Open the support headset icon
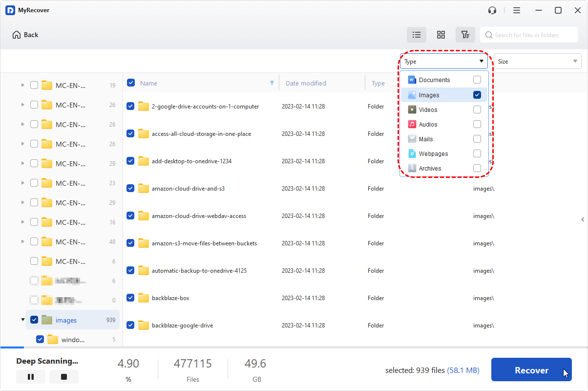Screen dimensions: 588x391 492,10
